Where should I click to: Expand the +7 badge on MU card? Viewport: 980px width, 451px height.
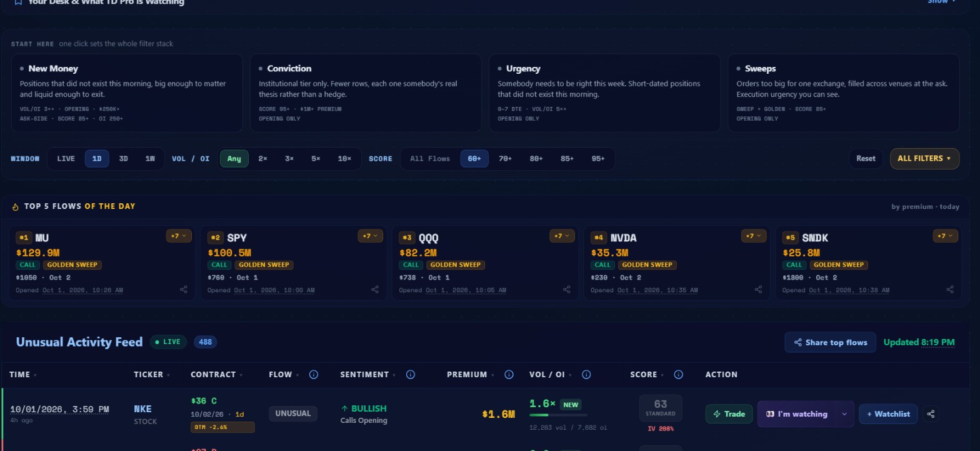pos(179,236)
